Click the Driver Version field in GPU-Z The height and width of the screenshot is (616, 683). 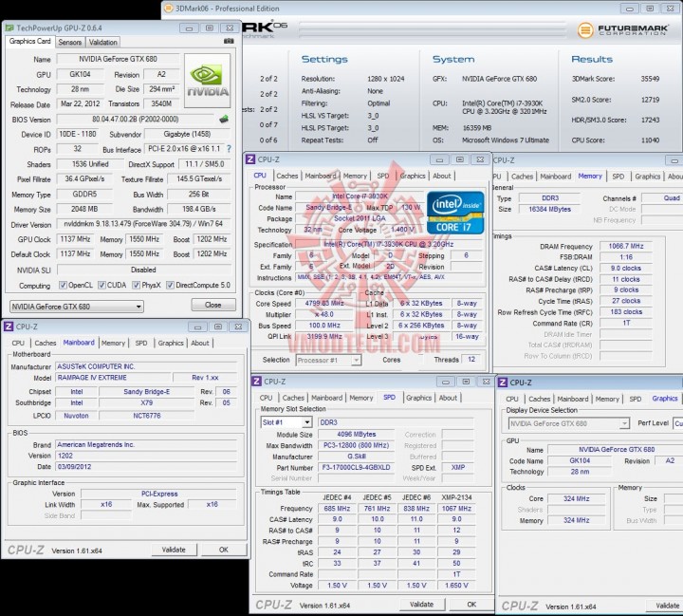(x=143, y=224)
